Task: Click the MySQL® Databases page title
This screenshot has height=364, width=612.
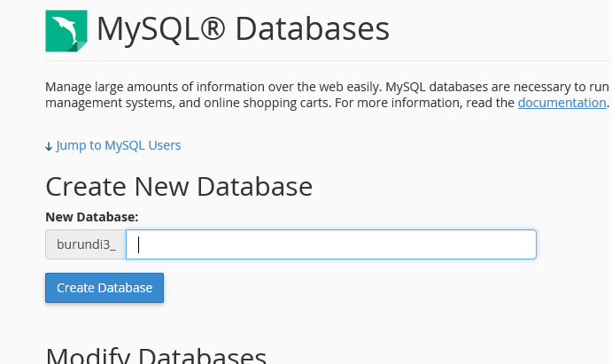Action: click(x=243, y=30)
